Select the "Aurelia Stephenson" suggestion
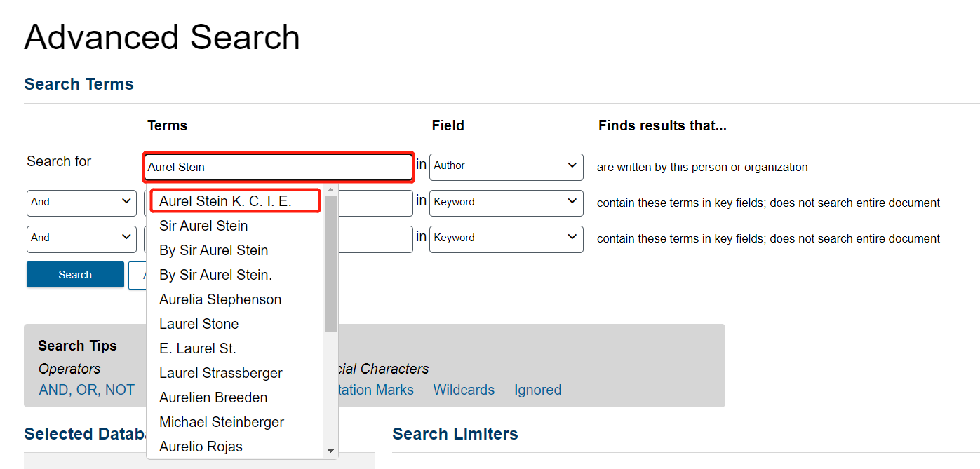 coord(220,299)
